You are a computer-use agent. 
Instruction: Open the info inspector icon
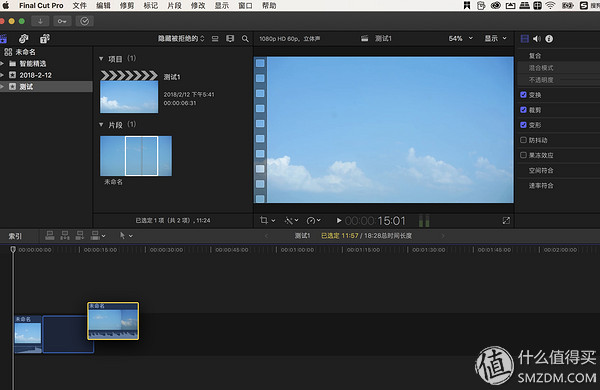tap(549, 39)
